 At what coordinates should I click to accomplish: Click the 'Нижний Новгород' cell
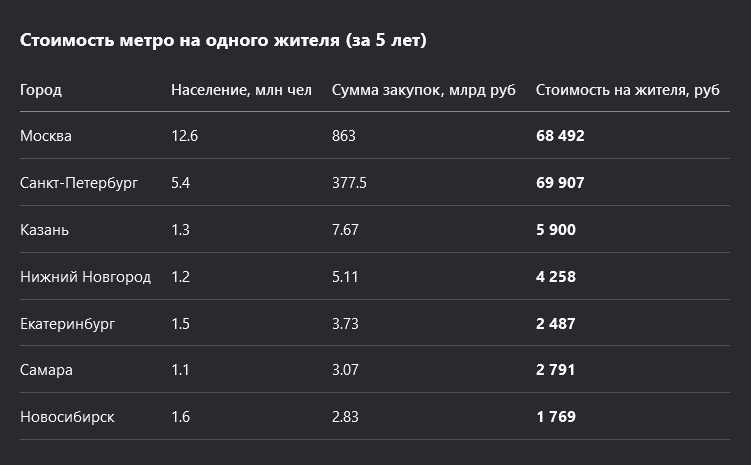[85, 277]
